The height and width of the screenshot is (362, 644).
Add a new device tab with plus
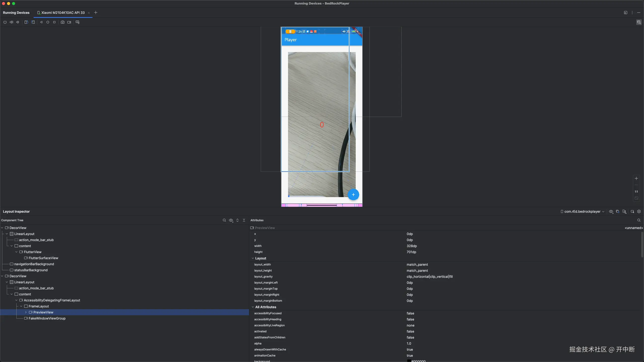tap(96, 13)
